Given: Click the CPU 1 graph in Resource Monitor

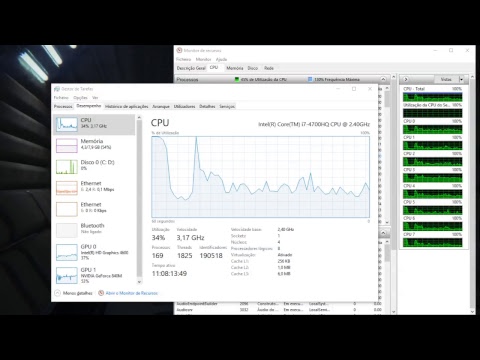Looking at the screenshot, I should coord(432,146).
